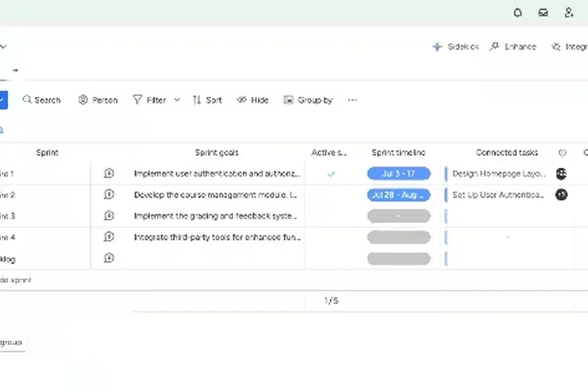The image size is (588, 392).
Task: Click the invite members icon
Action: click(x=569, y=13)
